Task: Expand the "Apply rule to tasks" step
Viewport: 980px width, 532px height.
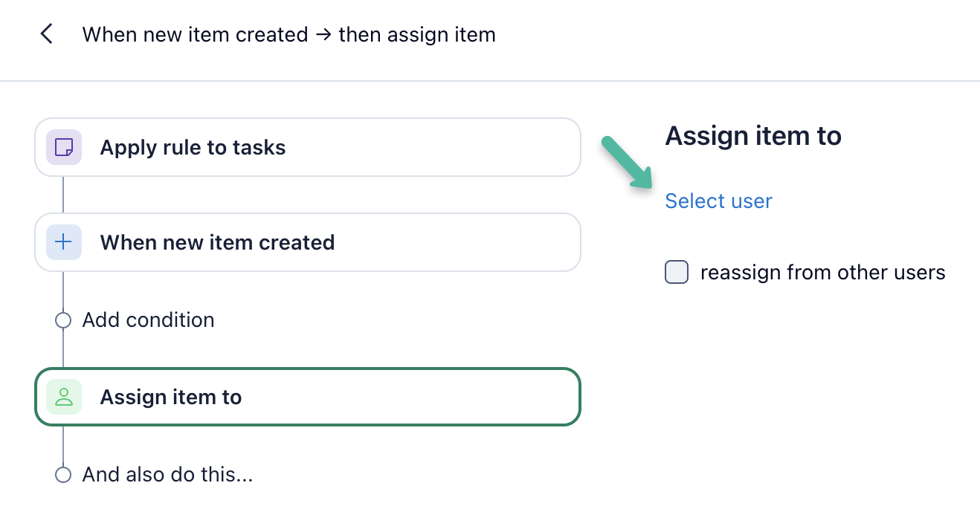Action: (307, 147)
